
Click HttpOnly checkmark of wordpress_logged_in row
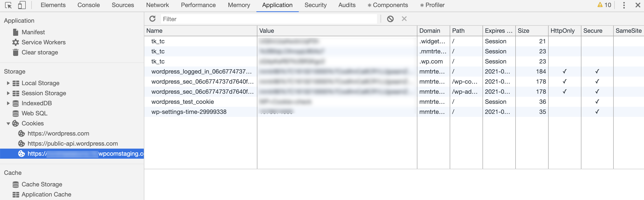(565, 72)
